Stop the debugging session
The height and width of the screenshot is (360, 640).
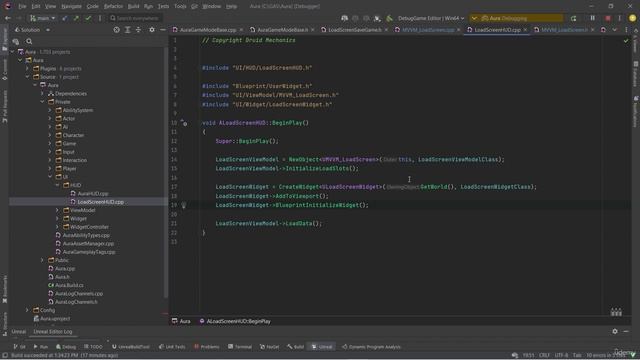pos(608,18)
